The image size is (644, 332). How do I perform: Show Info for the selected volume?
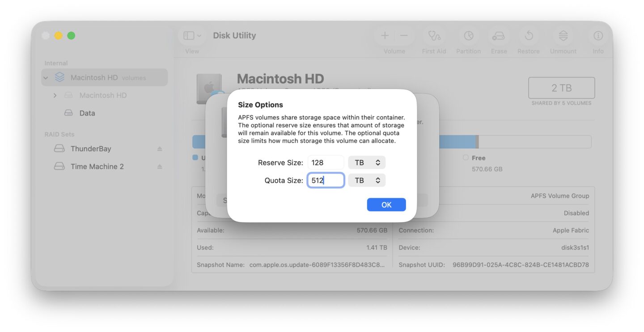(x=597, y=36)
